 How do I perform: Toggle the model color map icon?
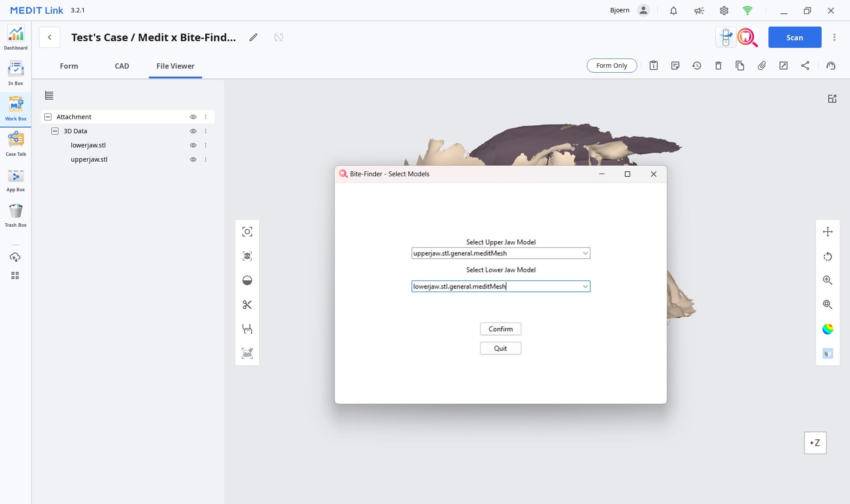pos(828,329)
